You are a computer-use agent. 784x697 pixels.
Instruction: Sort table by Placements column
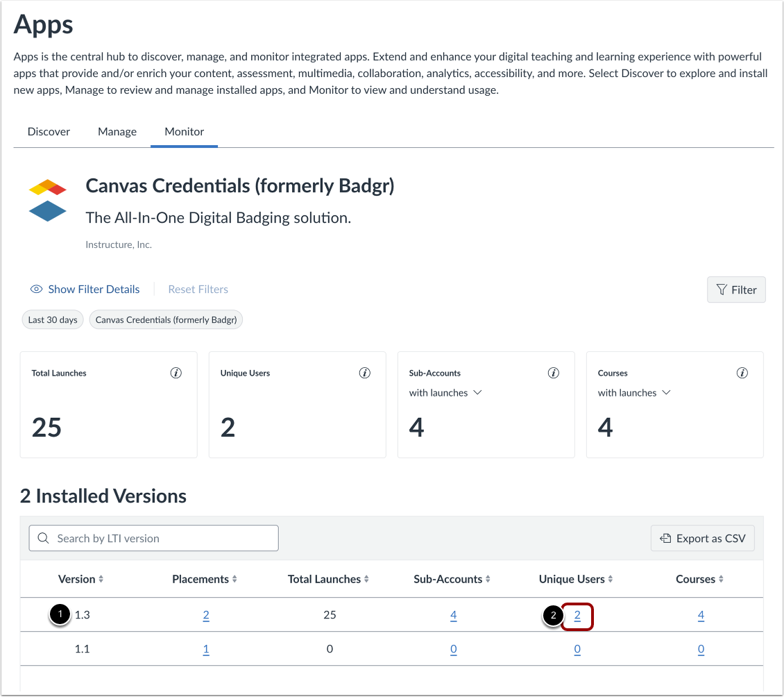pos(205,579)
